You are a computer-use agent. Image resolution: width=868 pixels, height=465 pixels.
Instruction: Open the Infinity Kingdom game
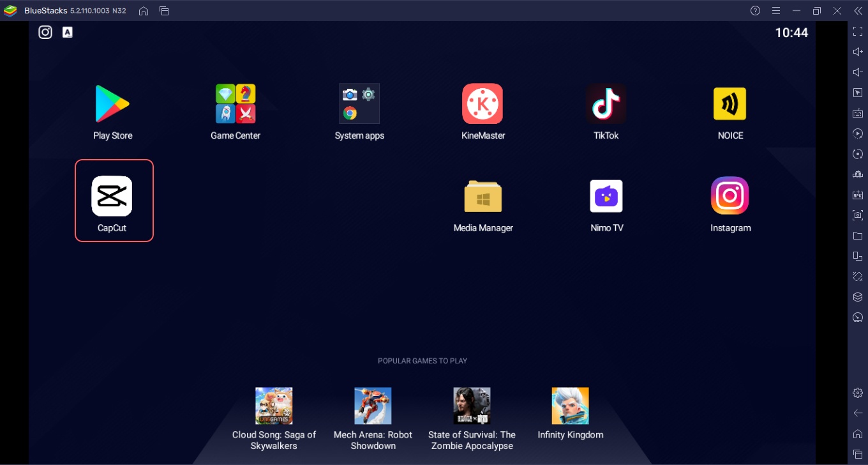(x=570, y=406)
